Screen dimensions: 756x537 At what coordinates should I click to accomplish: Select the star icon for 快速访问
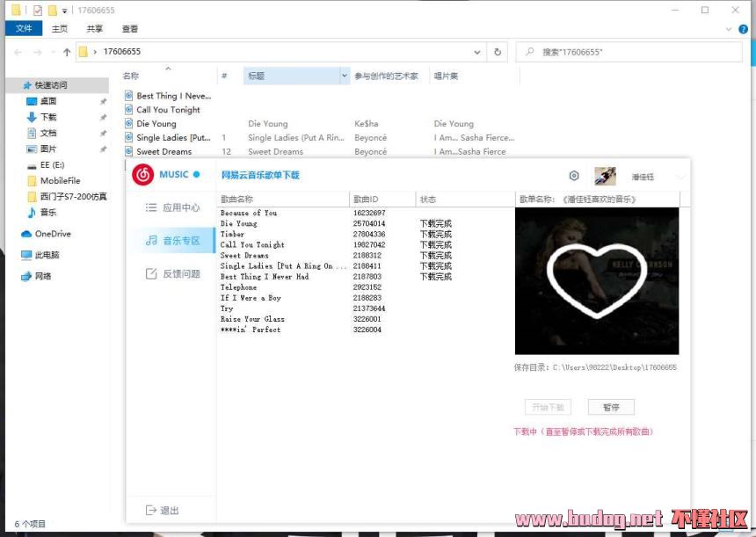pos(27,85)
